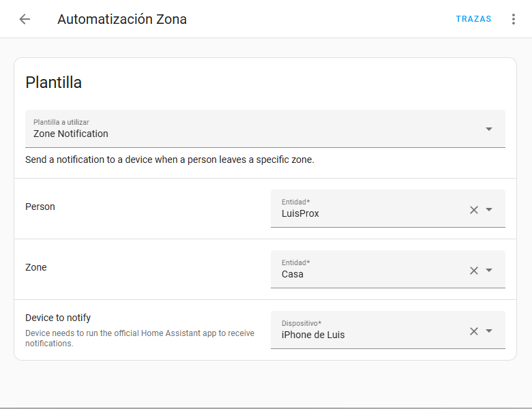This screenshot has height=409, width=532.
Task: Go back using the arrow icon
Action: point(25,19)
